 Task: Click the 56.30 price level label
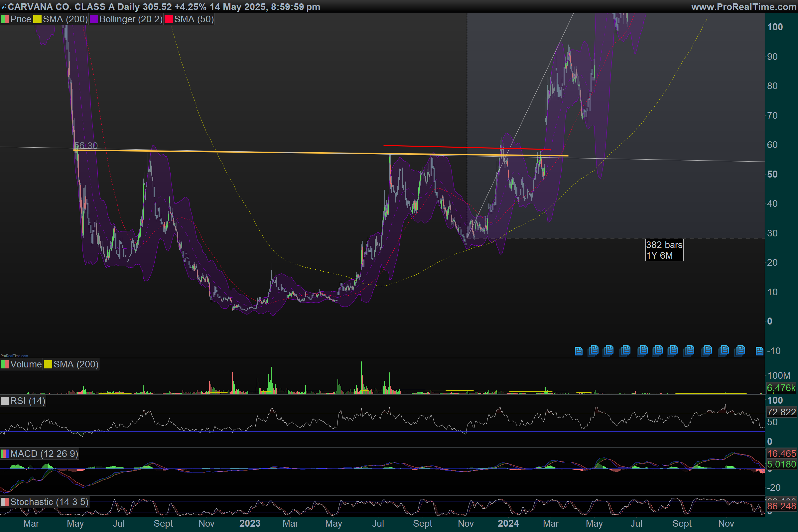coord(86,146)
